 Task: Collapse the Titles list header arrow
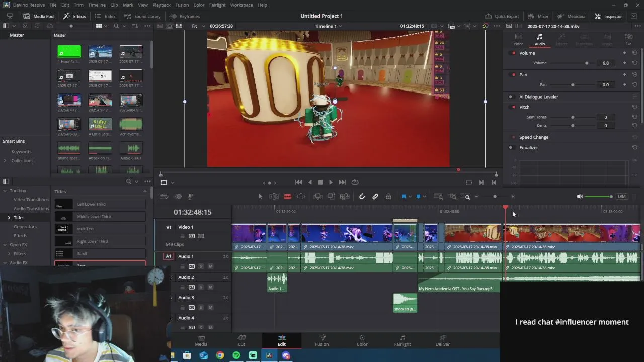point(145,192)
